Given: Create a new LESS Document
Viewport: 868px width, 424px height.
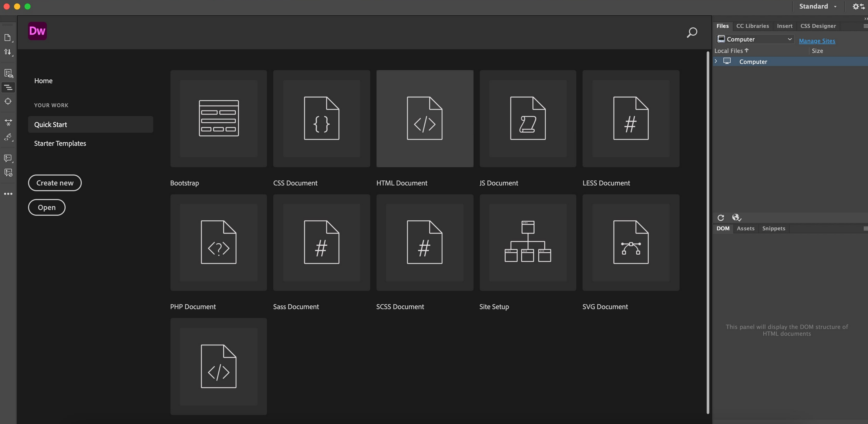Looking at the screenshot, I should tap(631, 119).
